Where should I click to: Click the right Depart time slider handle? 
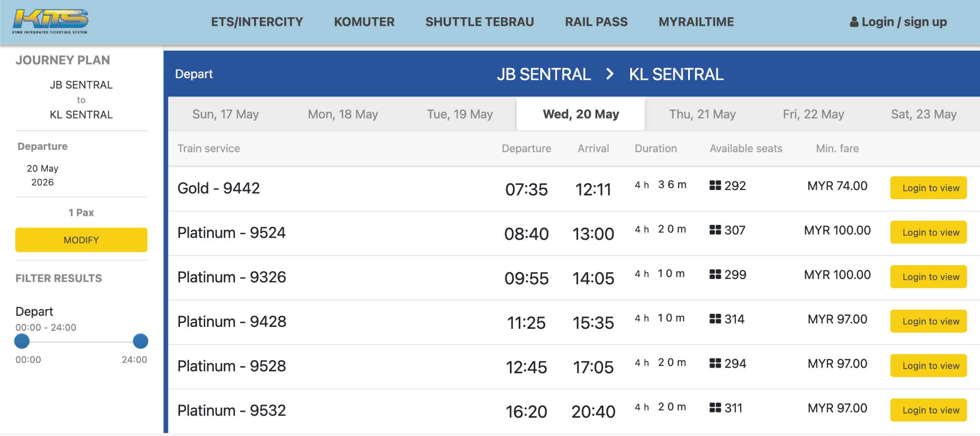coord(140,341)
